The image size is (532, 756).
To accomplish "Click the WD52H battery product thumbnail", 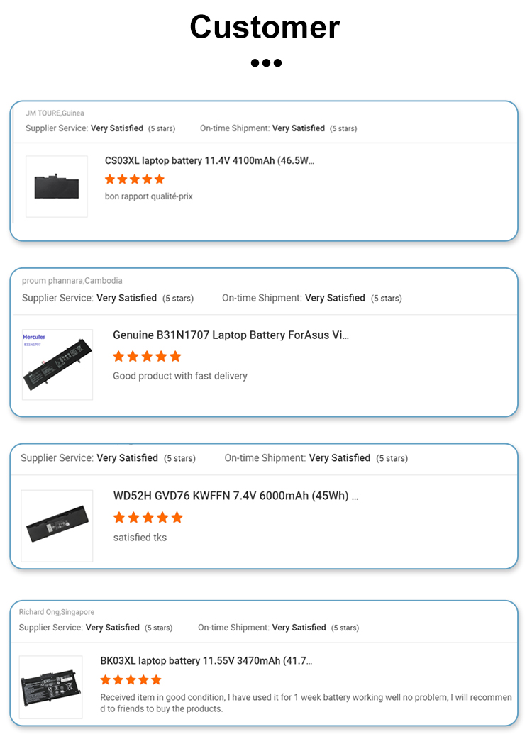I will tap(57, 526).
